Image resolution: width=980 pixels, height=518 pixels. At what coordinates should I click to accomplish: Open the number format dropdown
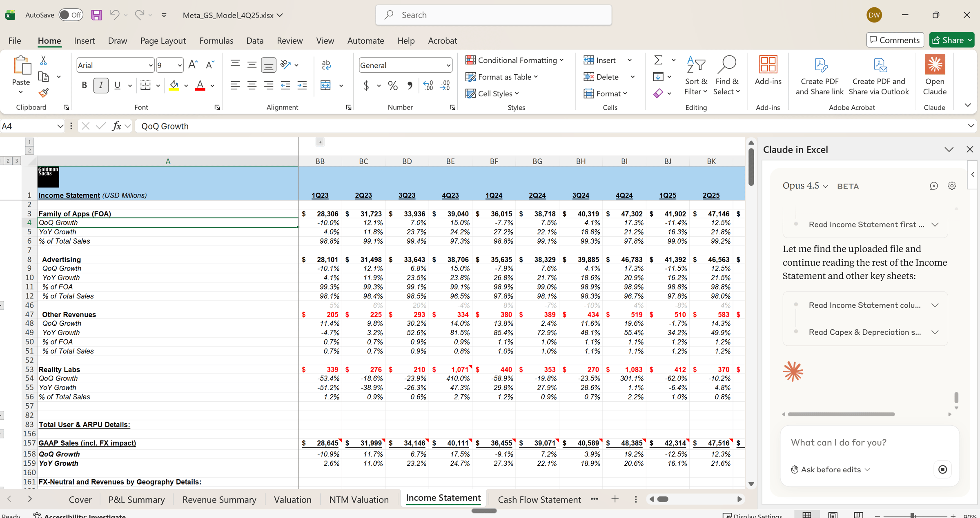click(x=448, y=65)
